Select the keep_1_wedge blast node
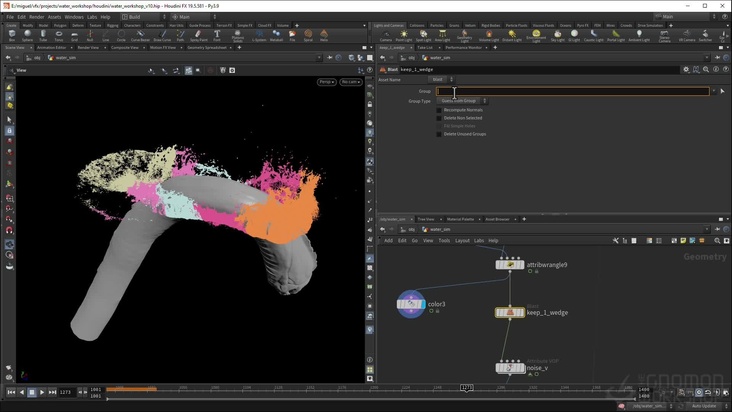The image size is (732, 412). [509, 312]
